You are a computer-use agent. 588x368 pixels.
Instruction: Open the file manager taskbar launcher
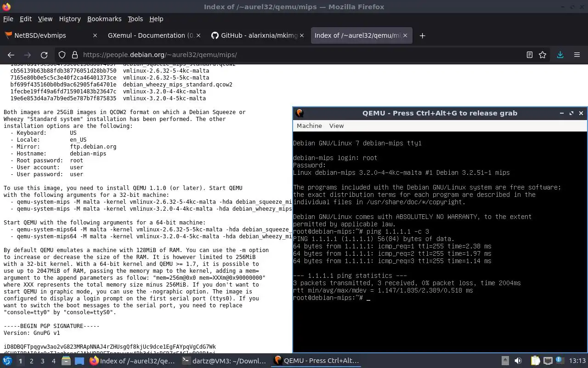click(66, 361)
